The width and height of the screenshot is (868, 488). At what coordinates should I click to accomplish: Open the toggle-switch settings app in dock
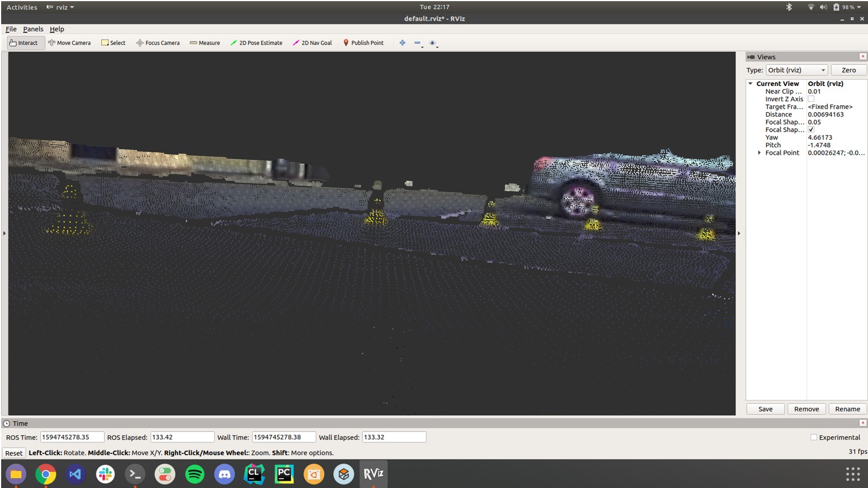[x=165, y=474]
